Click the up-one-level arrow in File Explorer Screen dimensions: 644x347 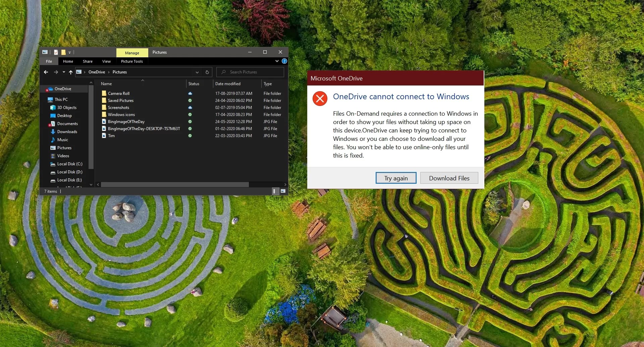point(70,72)
